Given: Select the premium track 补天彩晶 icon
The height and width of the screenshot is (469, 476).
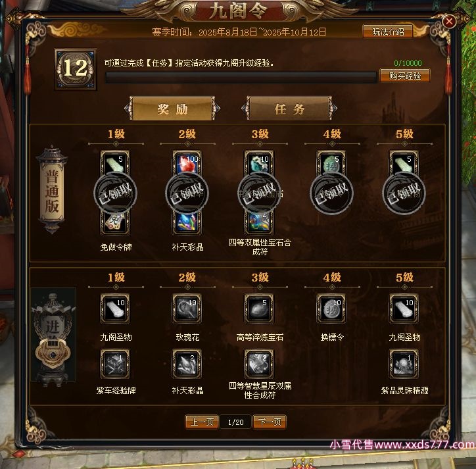Looking at the screenshot, I should [187, 364].
